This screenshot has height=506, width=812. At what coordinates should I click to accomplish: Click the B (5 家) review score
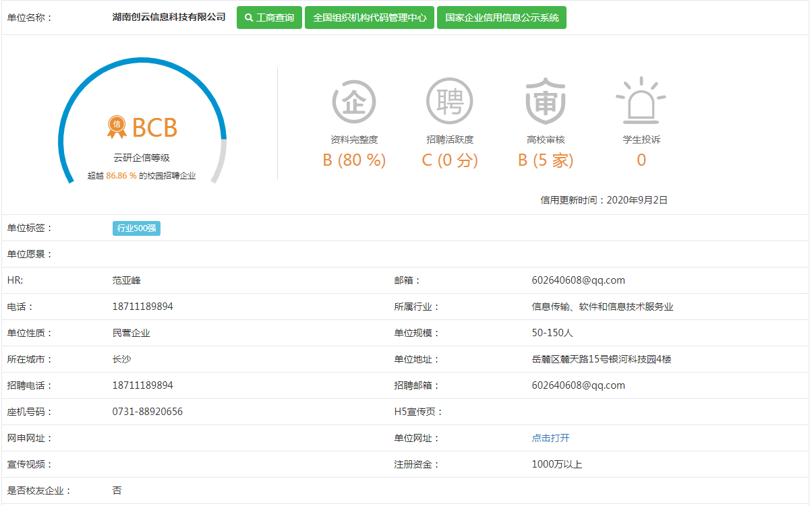coord(546,160)
